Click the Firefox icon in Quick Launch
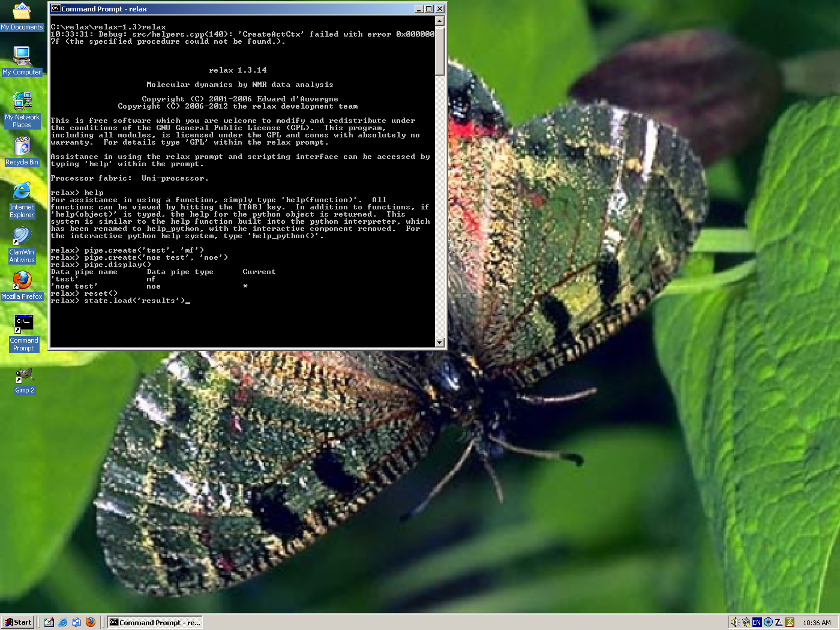The height and width of the screenshot is (630, 840). click(x=91, y=622)
